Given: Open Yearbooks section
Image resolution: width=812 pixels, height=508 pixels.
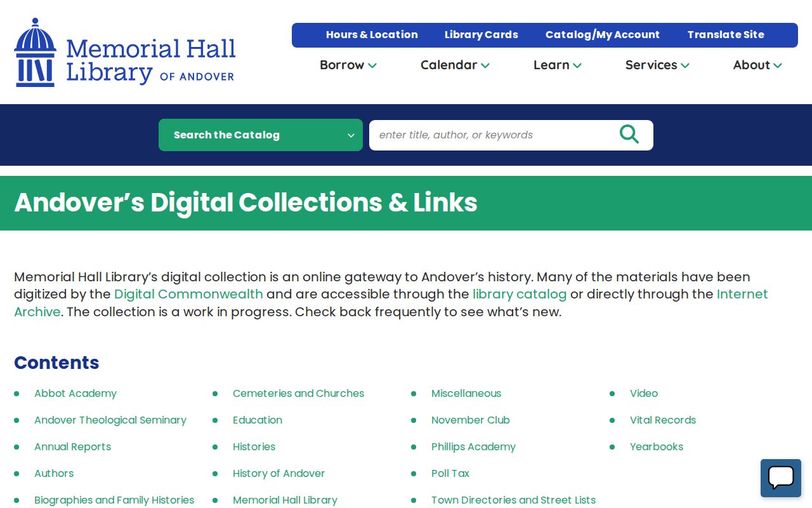Looking at the screenshot, I should point(657,446).
